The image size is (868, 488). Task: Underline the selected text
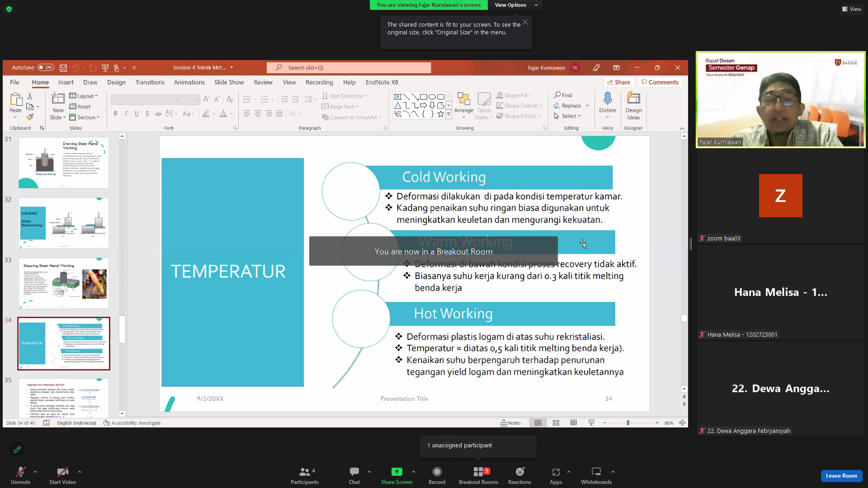137,113
